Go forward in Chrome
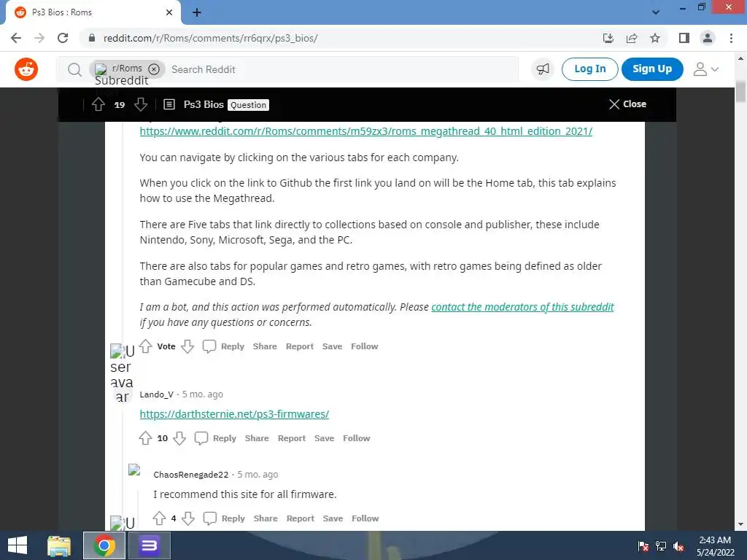The height and width of the screenshot is (560, 747). point(39,38)
